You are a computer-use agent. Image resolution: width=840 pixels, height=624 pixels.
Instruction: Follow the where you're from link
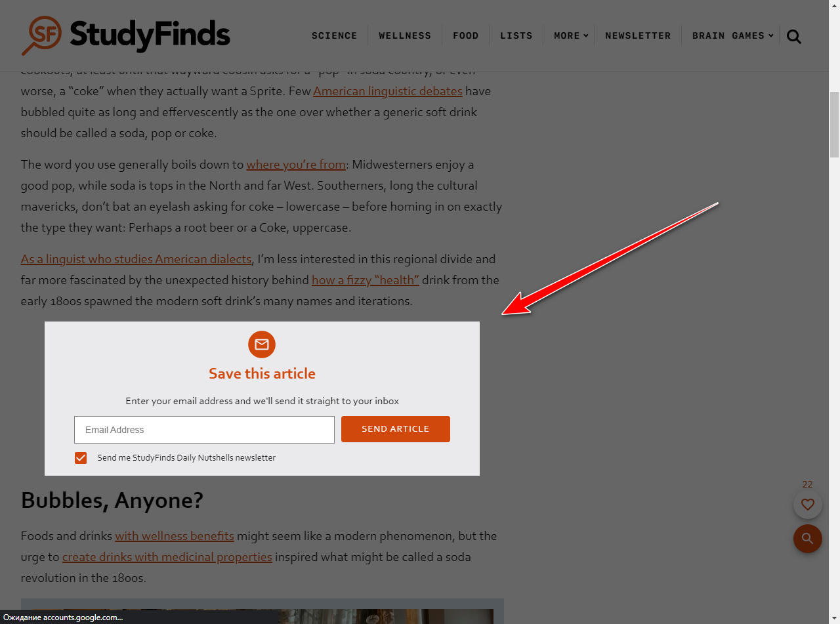[x=296, y=165]
